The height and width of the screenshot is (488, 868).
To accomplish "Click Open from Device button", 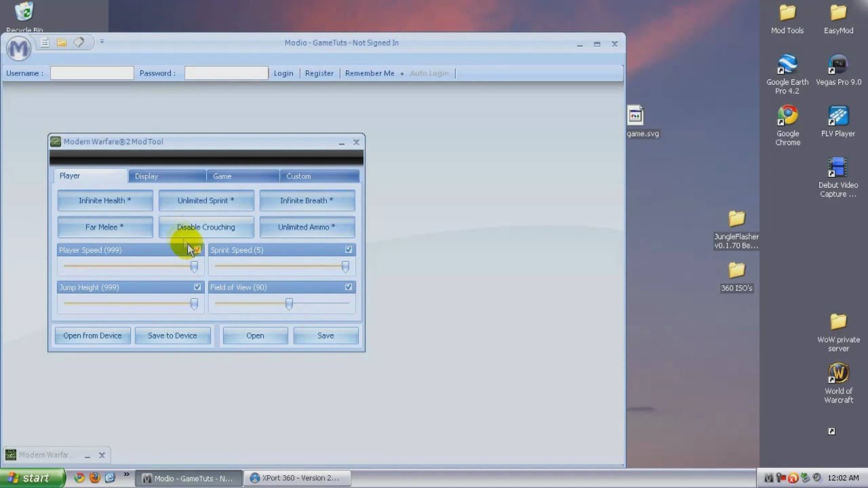I will [x=92, y=335].
